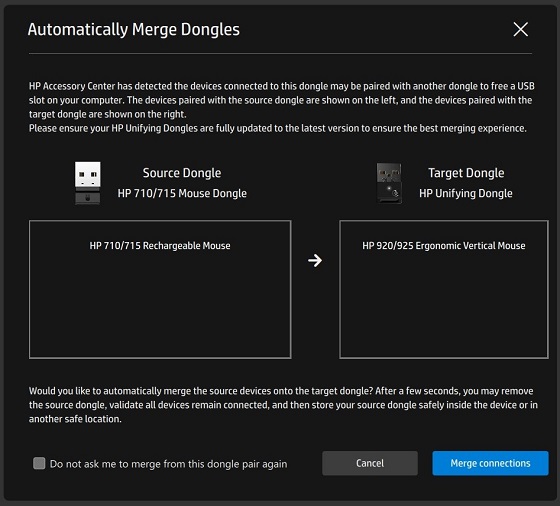This screenshot has width=560, height=506.
Task: Click the 'Would you like to automatically merge' text
Action: click(x=283, y=405)
